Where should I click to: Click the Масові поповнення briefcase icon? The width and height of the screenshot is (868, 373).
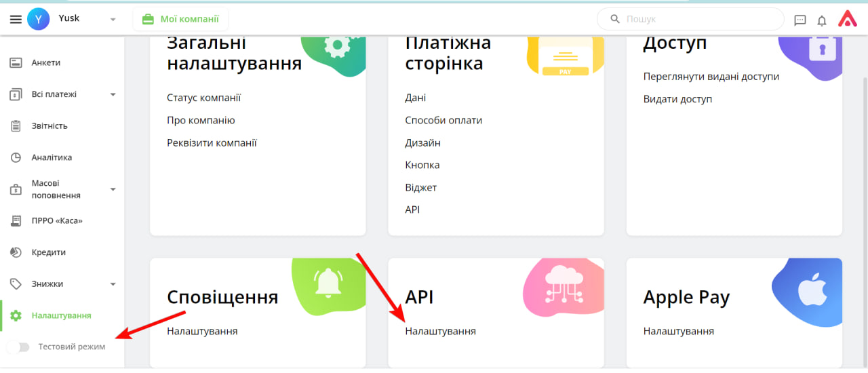click(16, 189)
